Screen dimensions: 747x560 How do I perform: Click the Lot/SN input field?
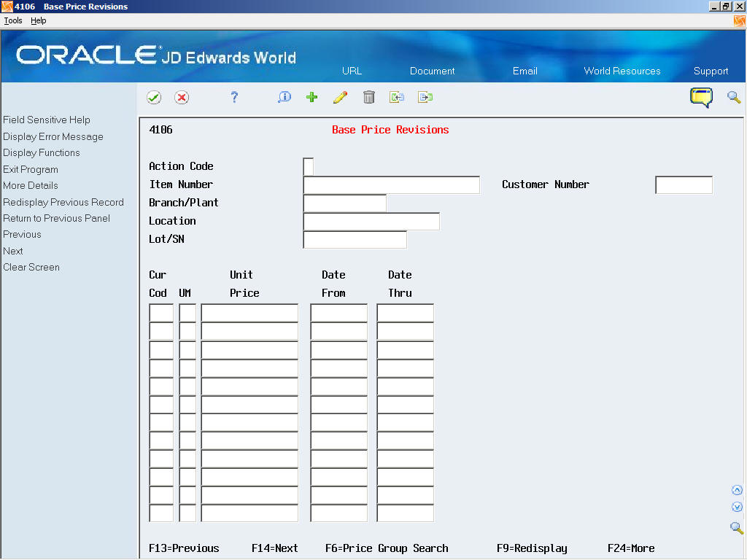(355, 239)
